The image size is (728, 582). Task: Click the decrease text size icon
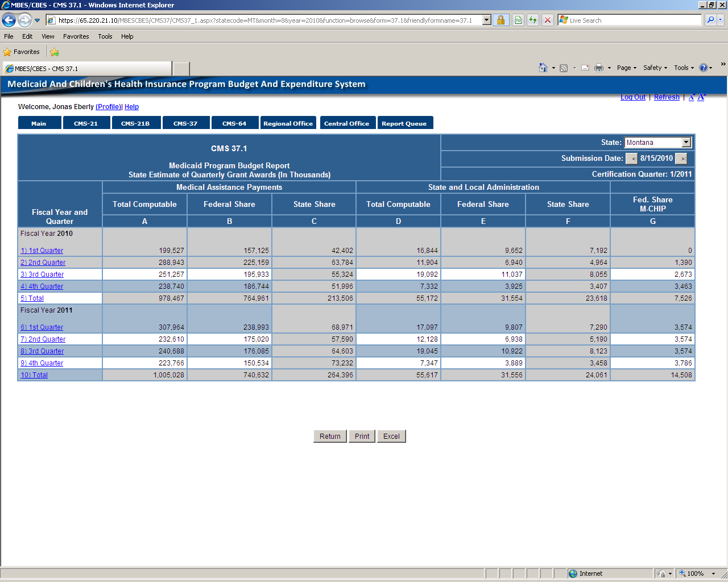click(692, 97)
